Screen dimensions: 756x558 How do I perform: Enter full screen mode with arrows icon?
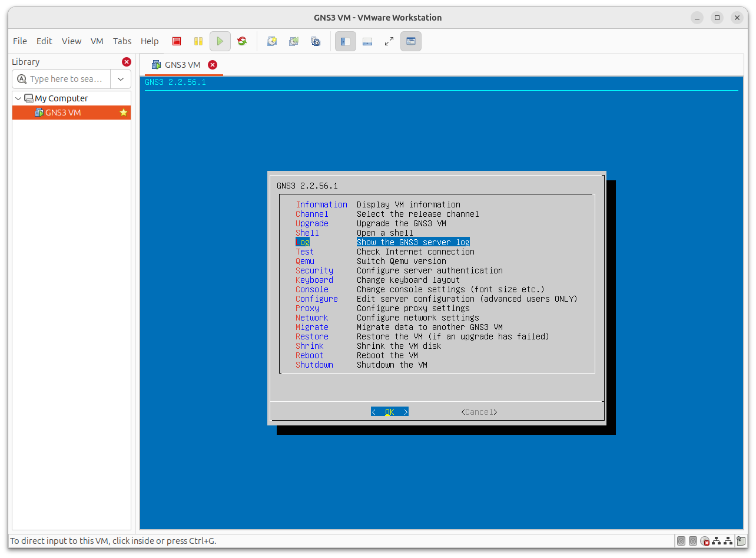coord(389,41)
